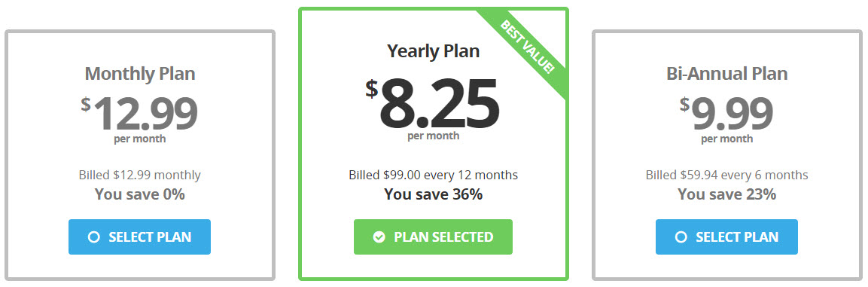Click the Yearly Plan heading

tap(434, 51)
